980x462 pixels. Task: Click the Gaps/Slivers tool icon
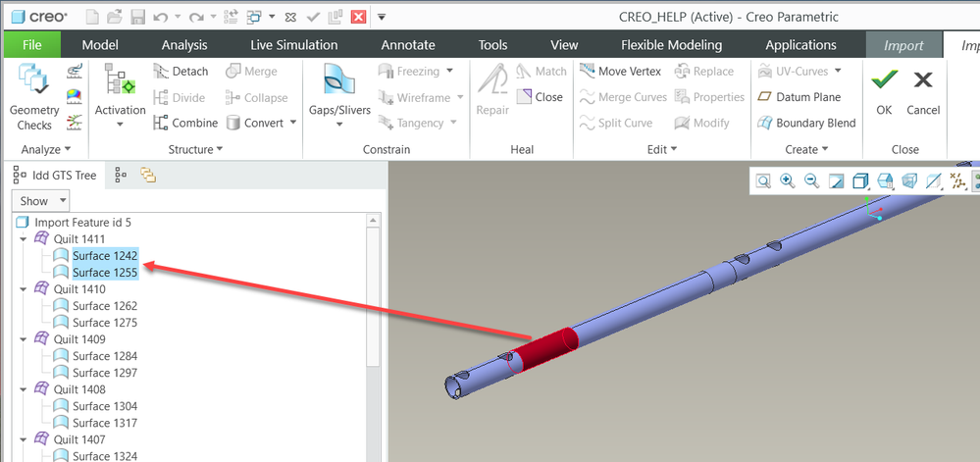point(339,79)
